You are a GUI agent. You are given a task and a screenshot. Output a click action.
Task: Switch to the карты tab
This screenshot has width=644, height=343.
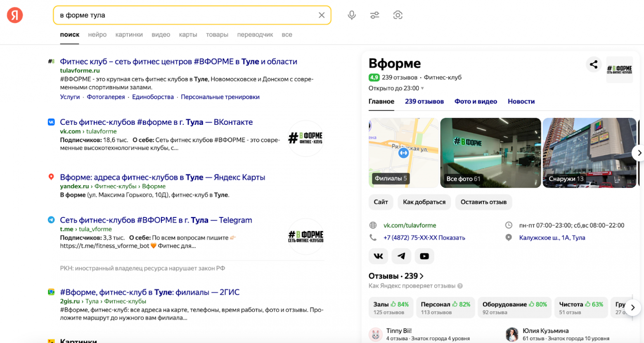point(188,35)
